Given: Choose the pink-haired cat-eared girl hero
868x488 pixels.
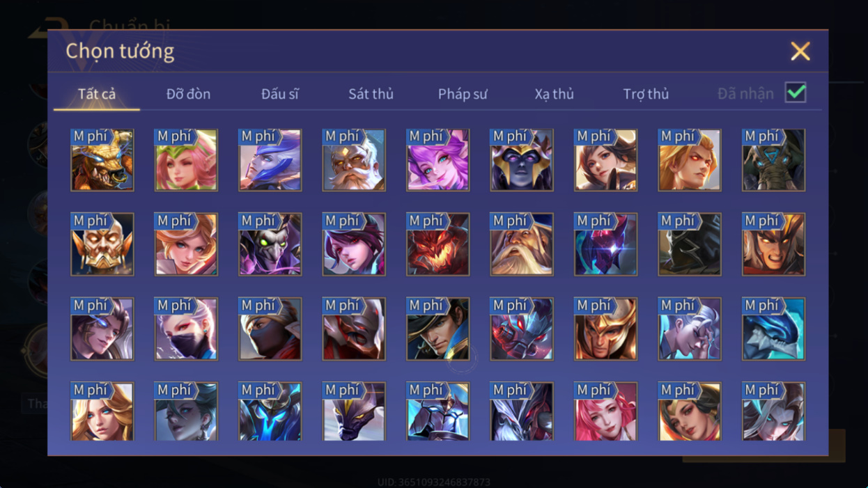Looking at the screenshot, I should [x=438, y=160].
